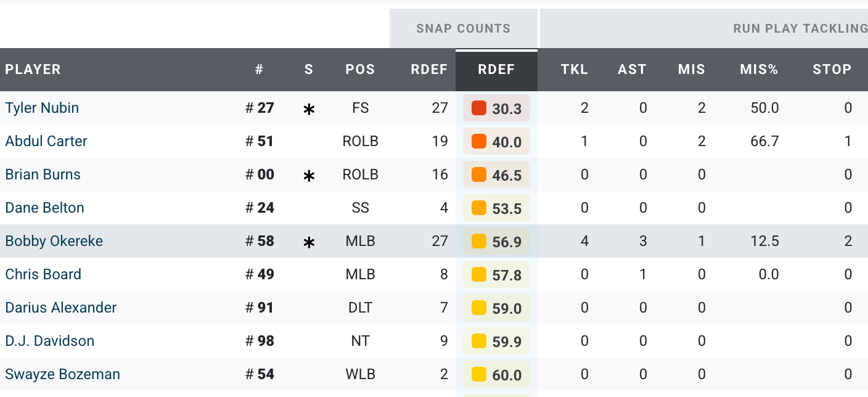Select the SNAP COUNTS column group tab
This screenshot has height=397, width=868.
click(x=463, y=28)
